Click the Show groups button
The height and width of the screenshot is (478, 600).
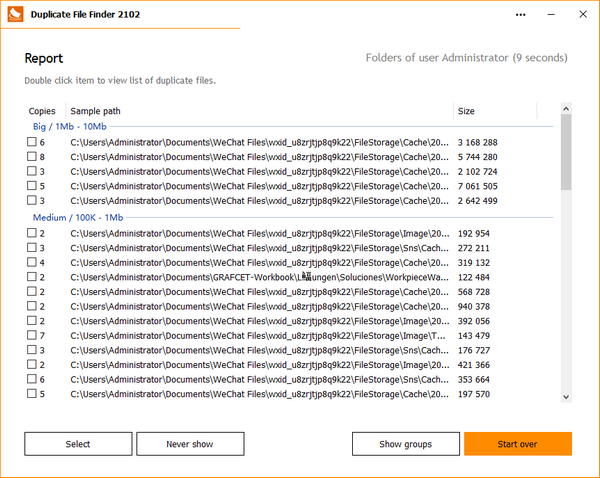coord(405,444)
